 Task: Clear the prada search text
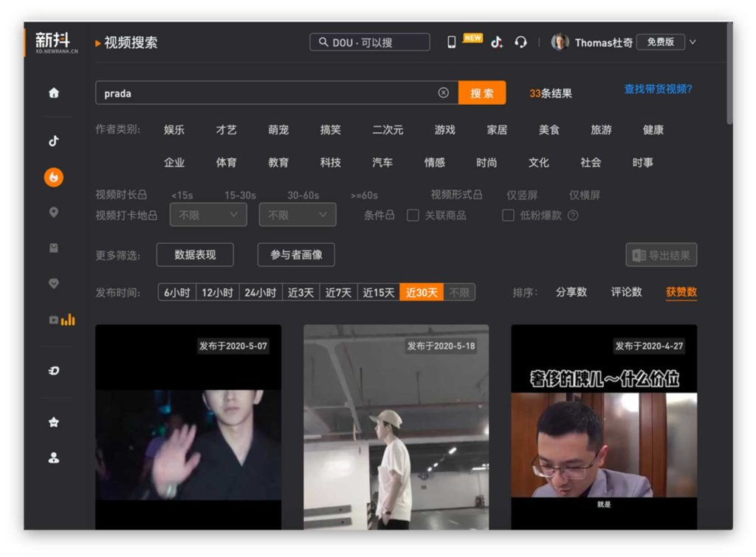click(x=443, y=92)
